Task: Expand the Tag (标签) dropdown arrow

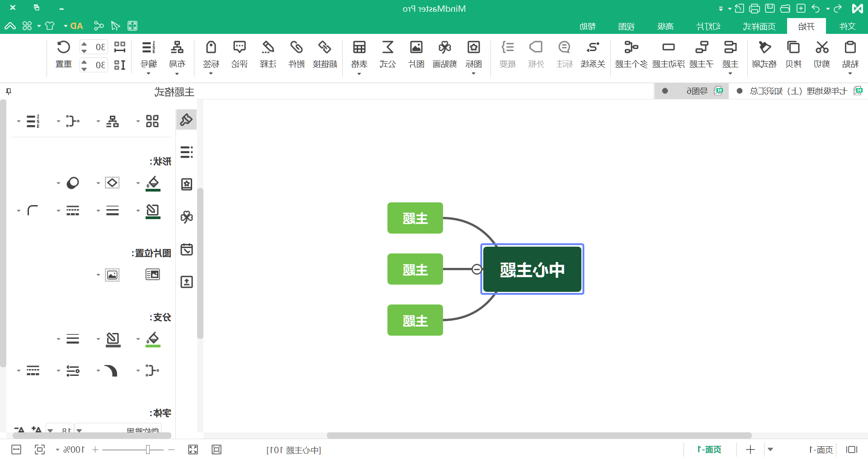Action: coord(211,74)
